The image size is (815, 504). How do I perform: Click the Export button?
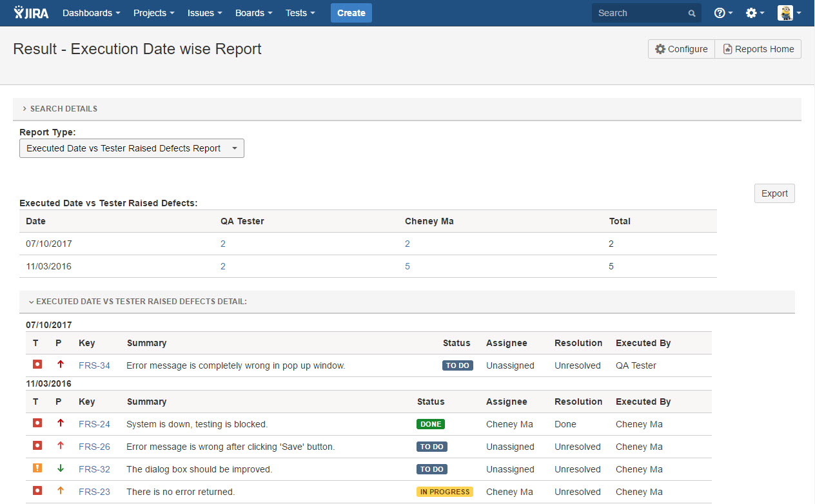tap(774, 193)
